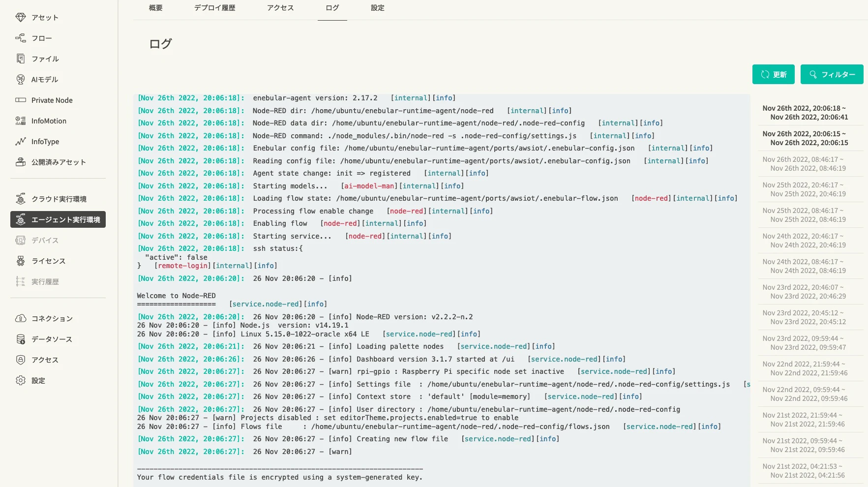
Task: Click the ファイル file icon
Action: [x=21, y=59]
